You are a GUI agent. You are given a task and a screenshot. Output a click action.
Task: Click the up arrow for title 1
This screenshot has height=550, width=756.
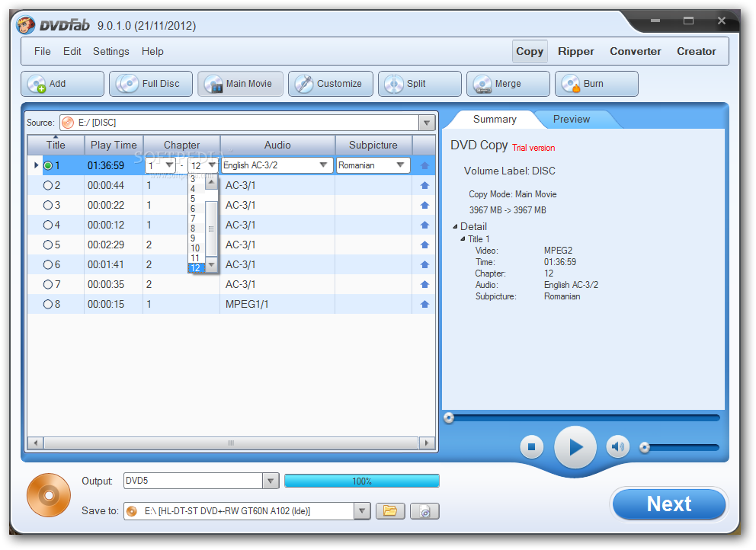click(x=424, y=166)
